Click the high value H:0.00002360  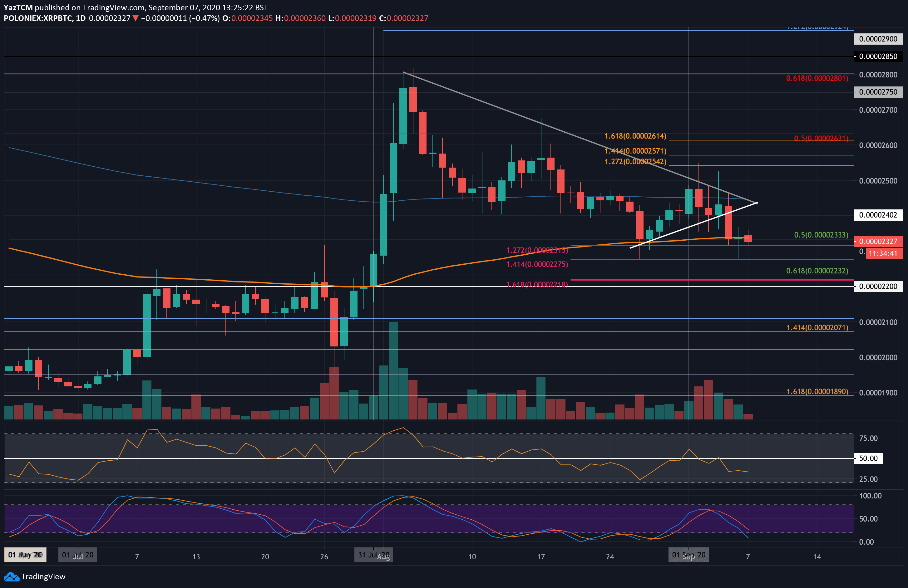(301, 18)
